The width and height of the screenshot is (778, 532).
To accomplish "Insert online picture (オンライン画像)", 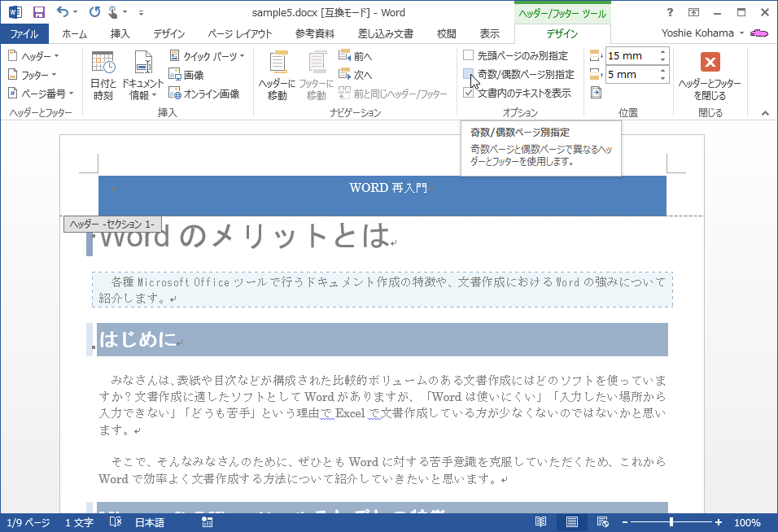I will point(204,94).
